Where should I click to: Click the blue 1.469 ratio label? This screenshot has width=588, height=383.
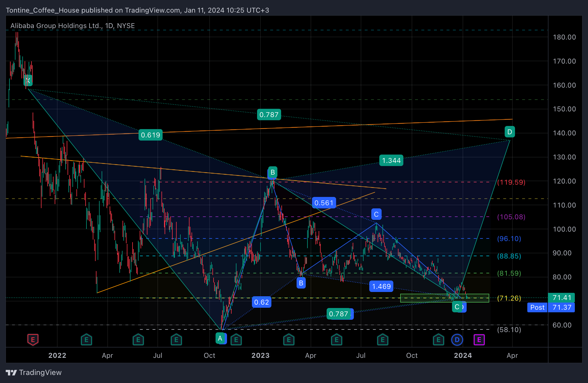pyautogui.click(x=382, y=286)
